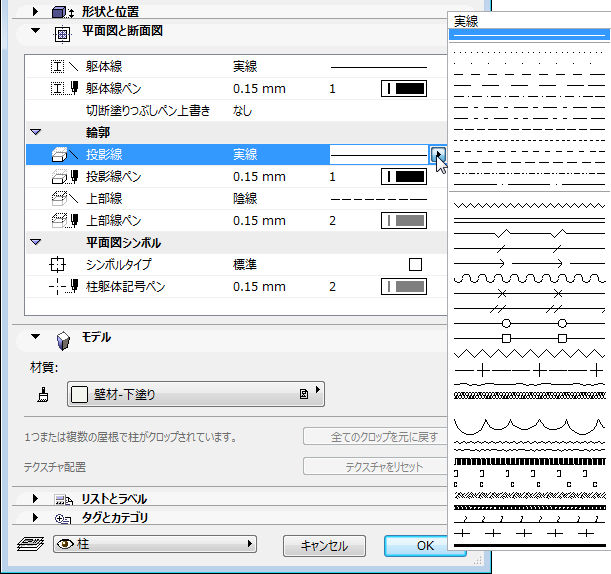Click the タグとカテゴリ section icon
This screenshot has height=574, width=611.
tap(63, 519)
